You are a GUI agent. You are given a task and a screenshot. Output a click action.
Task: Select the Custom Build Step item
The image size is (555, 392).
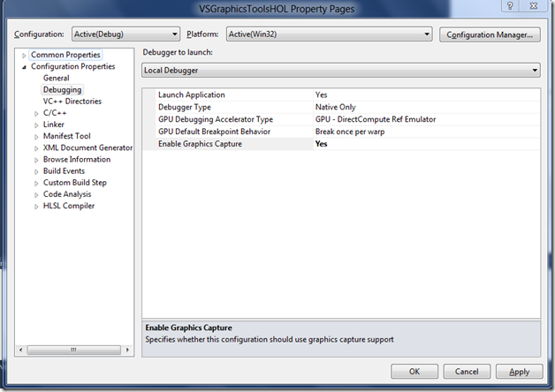(x=75, y=183)
